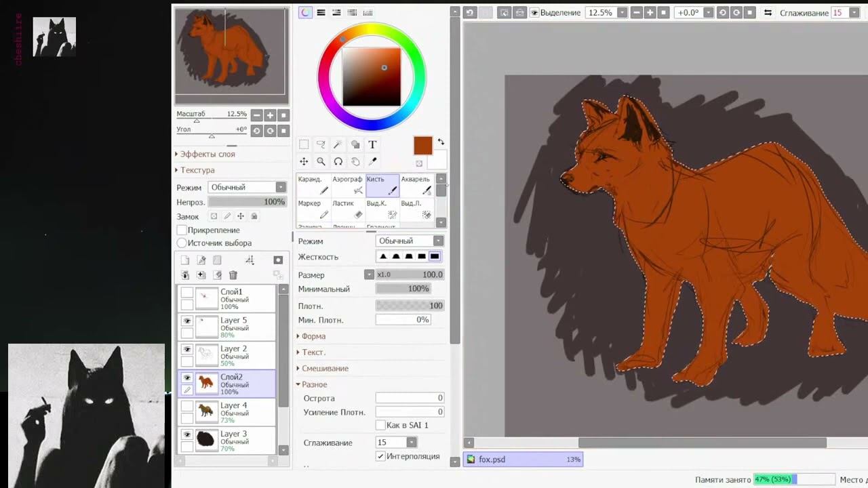This screenshot has width=868, height=488.
Task: Select the Move tool
Action: (x=304, y=161)
